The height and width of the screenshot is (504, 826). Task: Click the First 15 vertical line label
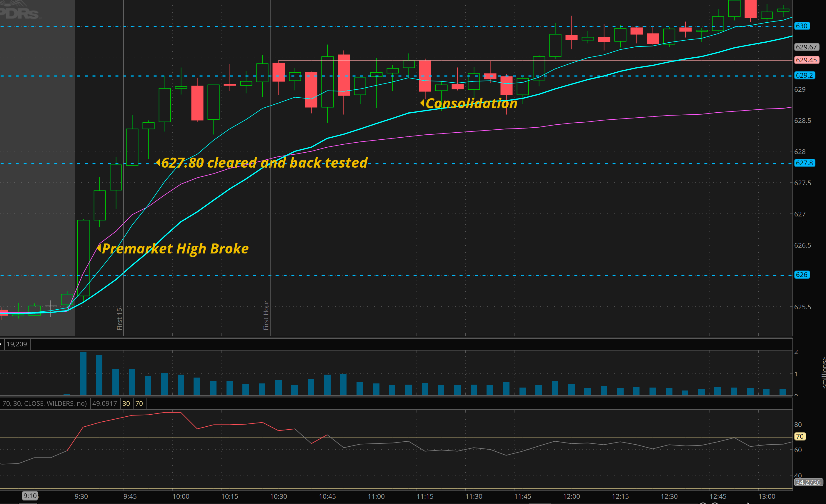pos(119,319)
